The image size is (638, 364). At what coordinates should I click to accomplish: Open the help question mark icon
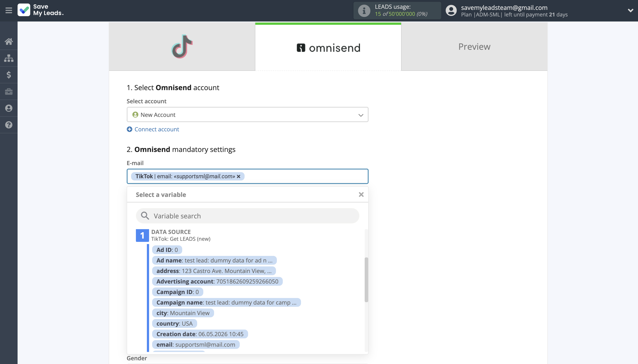click(9, 125)
